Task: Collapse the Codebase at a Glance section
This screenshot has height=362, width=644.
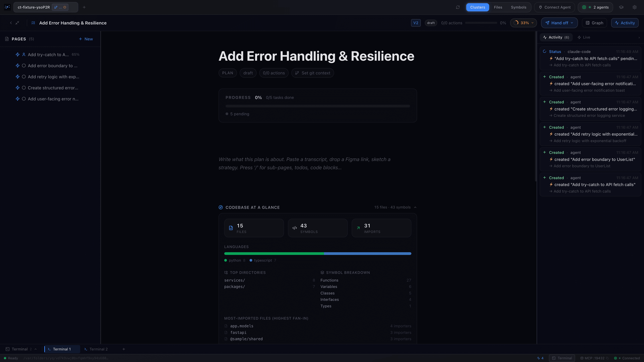Action: [415, 207]
